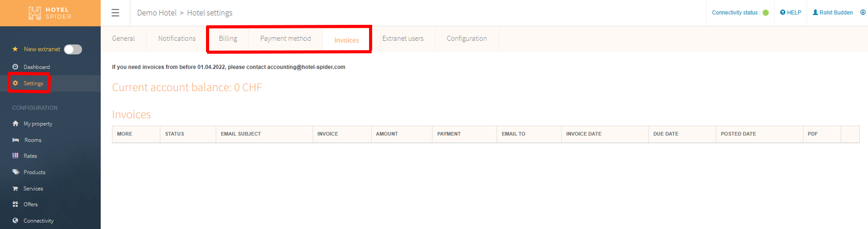Click the green connectivity status indicator

766,12
